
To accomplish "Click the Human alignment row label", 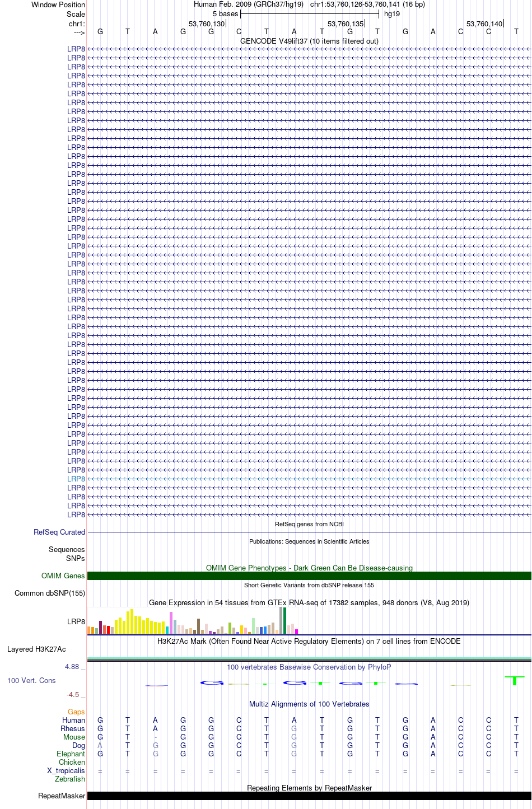I will tap(74, 721).
